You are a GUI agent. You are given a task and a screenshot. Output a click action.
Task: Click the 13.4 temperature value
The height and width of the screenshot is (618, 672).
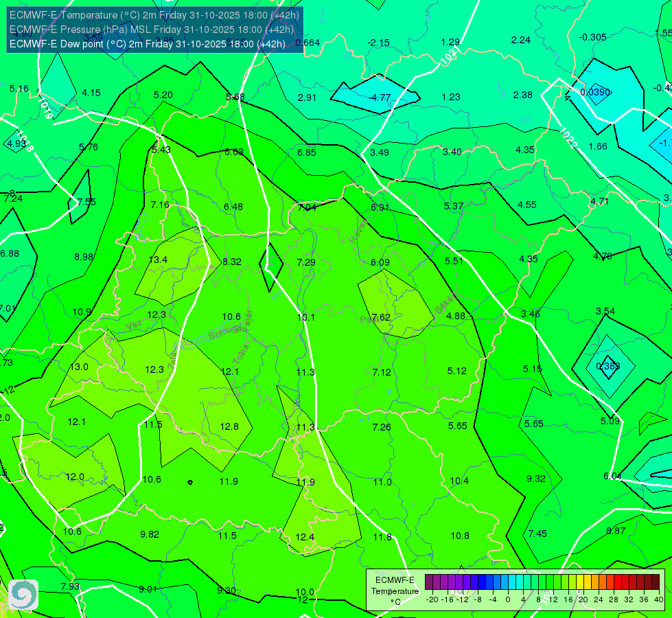click(158, 260)
